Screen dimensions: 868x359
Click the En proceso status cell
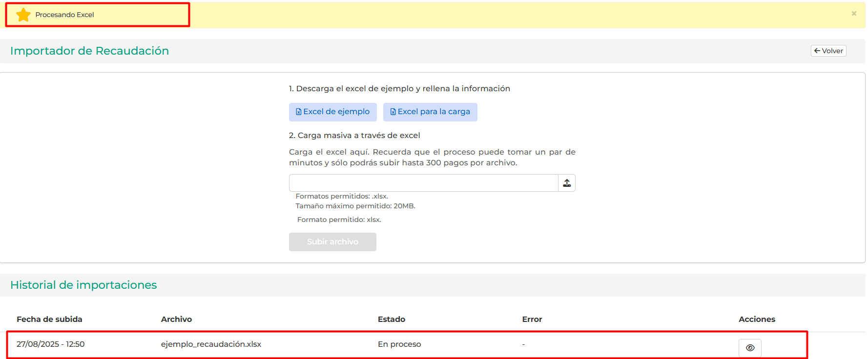coord(399,344)
